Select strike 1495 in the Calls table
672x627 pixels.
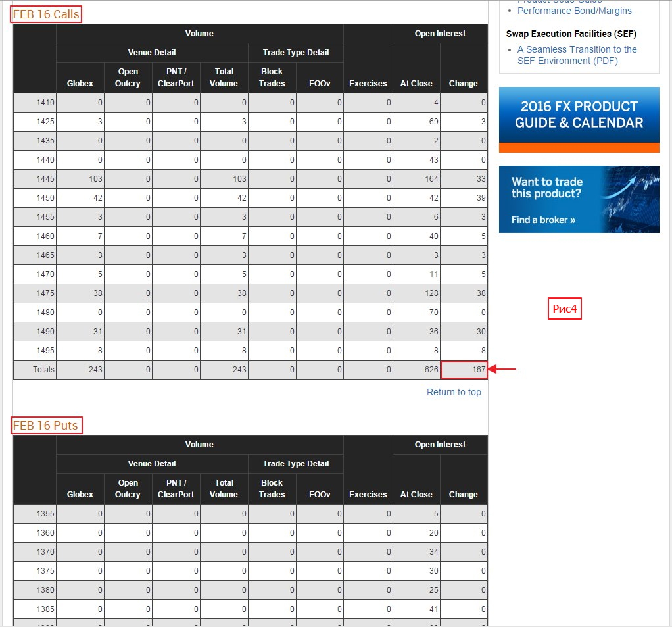coord(45,351)
